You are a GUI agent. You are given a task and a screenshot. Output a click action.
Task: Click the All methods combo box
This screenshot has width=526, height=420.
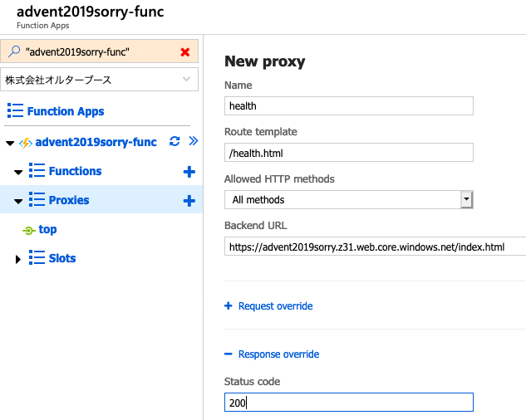pos(349,200)
